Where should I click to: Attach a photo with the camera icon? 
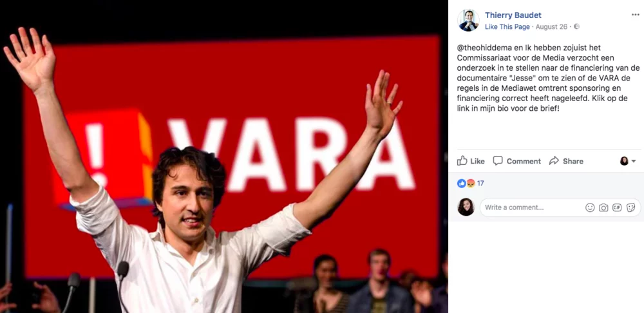point(603,207)
